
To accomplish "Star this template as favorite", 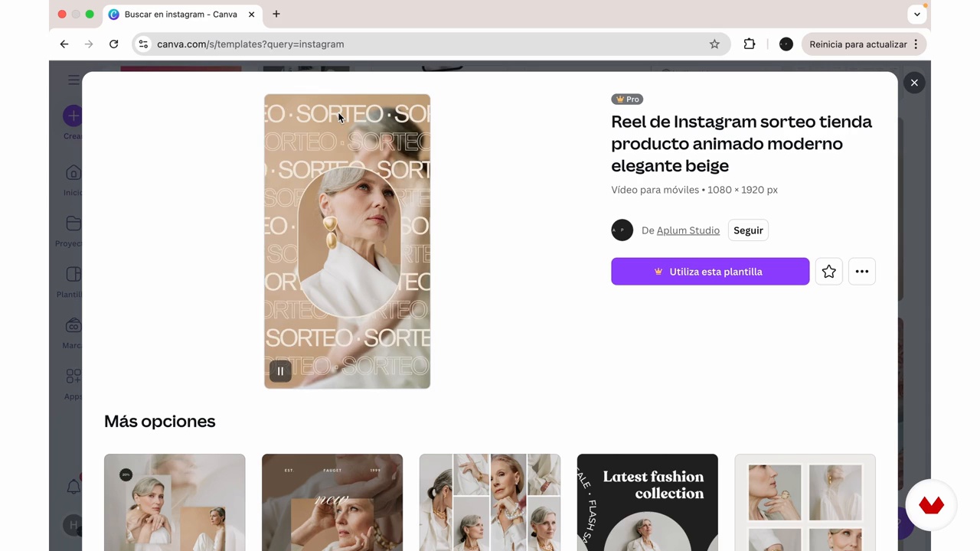I will 829,272.
